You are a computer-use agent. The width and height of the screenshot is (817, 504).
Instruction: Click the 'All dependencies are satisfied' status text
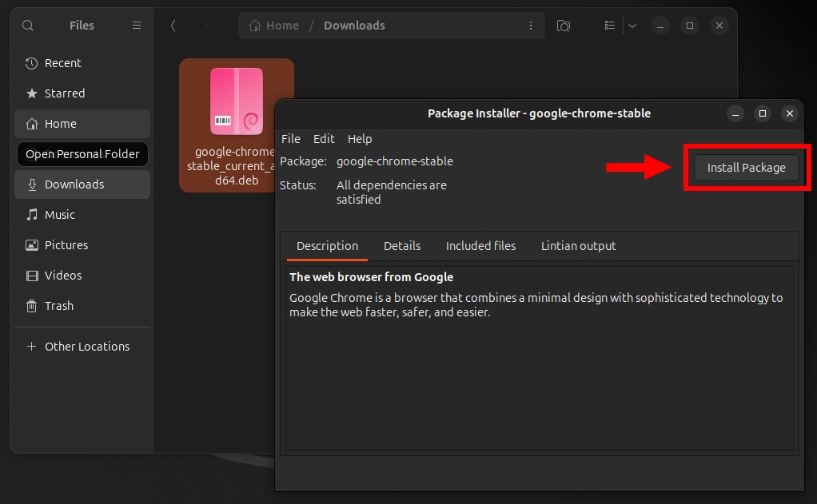pyautogui.click(x=391, y=192)
